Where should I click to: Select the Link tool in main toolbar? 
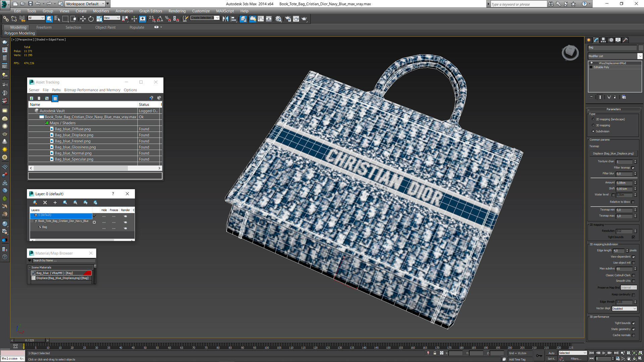tap(6, 19)
